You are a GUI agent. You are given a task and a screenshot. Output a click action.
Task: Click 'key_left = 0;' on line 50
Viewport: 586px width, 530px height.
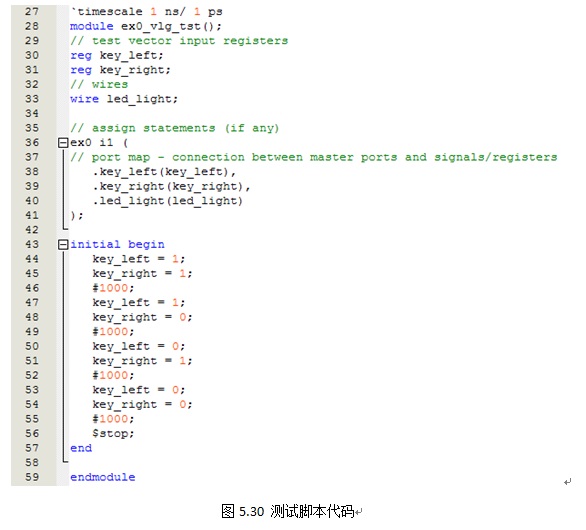tap(139, 346)
